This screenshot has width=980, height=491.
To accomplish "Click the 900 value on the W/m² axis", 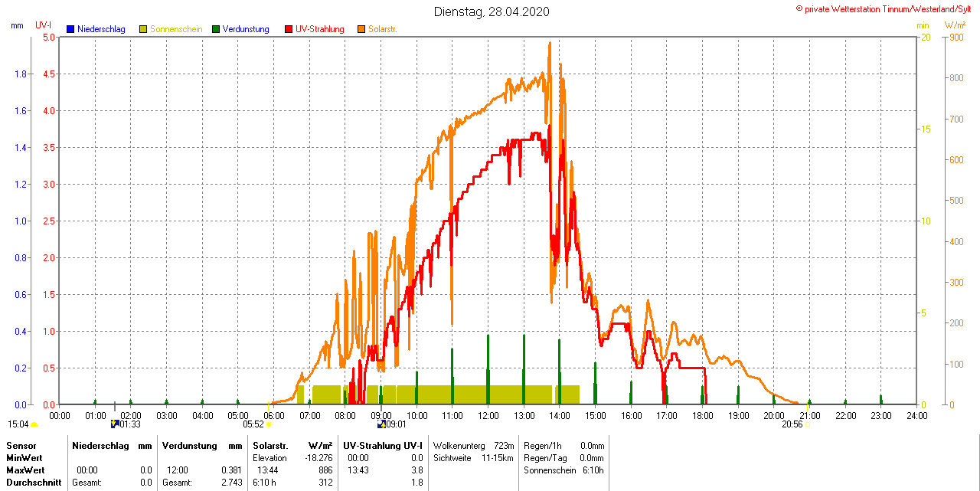I will (x=956, y=37).
